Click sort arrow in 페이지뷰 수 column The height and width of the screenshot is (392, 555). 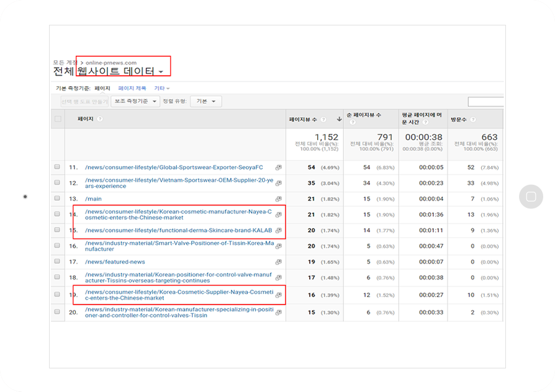pos(339,119)
